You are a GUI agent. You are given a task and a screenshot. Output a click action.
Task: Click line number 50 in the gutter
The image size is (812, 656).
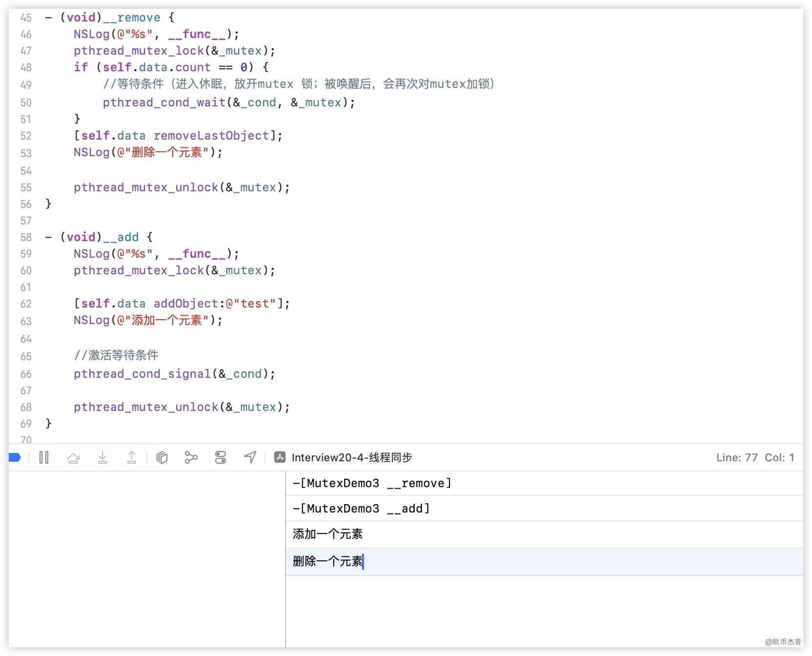[26, 102]
